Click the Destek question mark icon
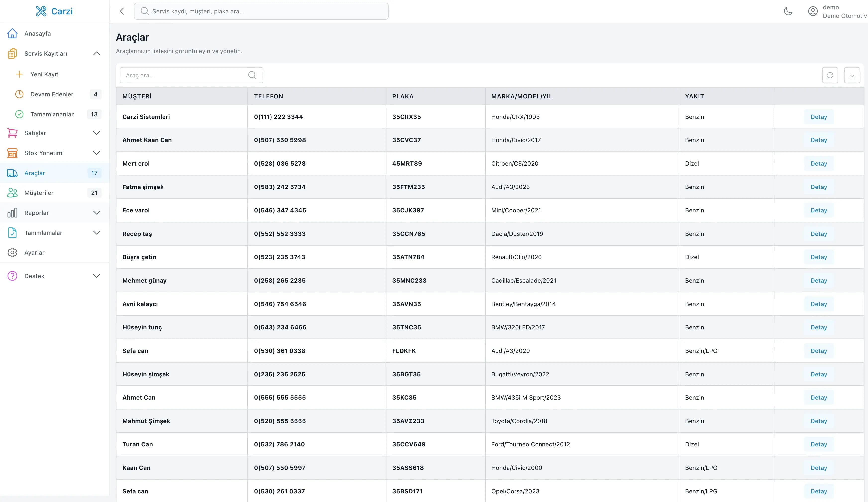 (x=12, y=276)
